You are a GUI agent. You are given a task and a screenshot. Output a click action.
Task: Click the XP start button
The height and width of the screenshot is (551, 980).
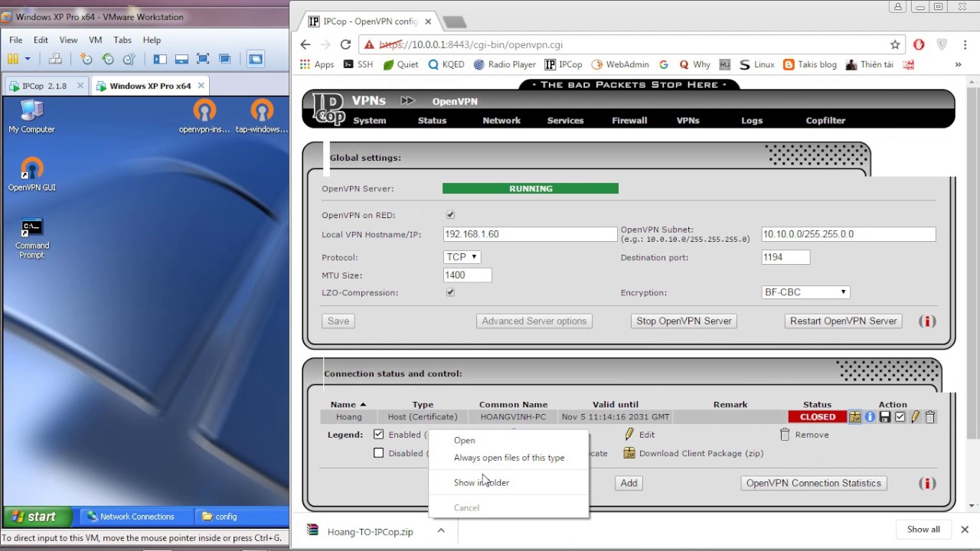(x=37, y=517)
